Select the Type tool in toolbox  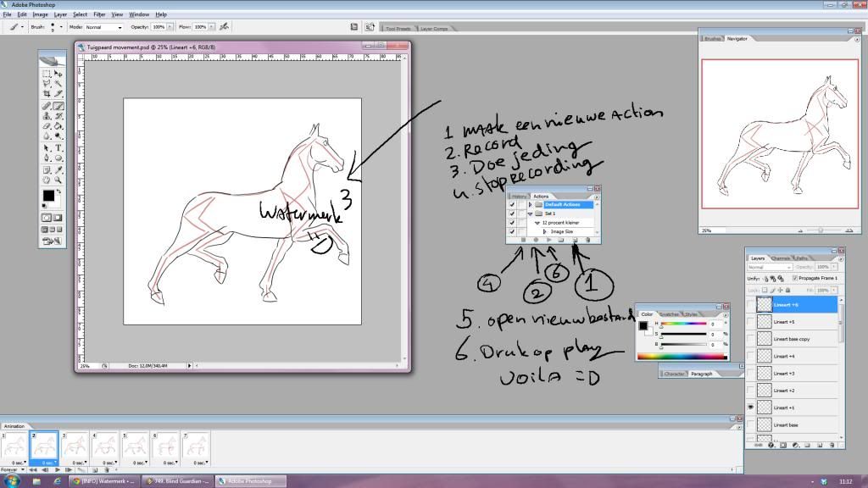click(58, 147)
